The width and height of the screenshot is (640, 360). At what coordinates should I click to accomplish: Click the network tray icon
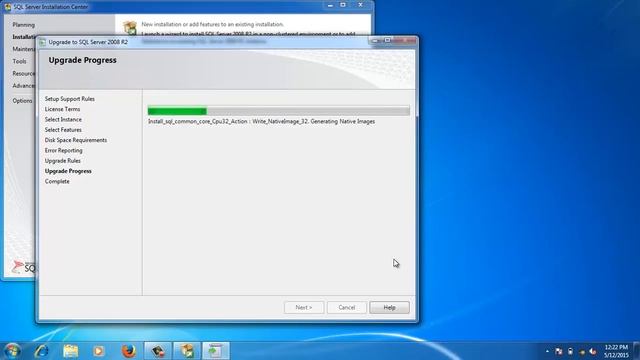(582, 351)
